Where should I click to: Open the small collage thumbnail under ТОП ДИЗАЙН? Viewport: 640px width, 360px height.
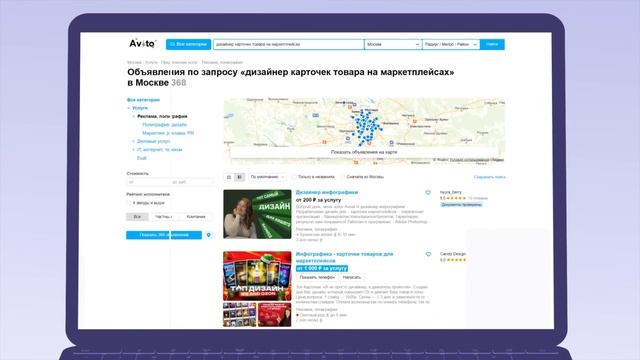[240, 314]
